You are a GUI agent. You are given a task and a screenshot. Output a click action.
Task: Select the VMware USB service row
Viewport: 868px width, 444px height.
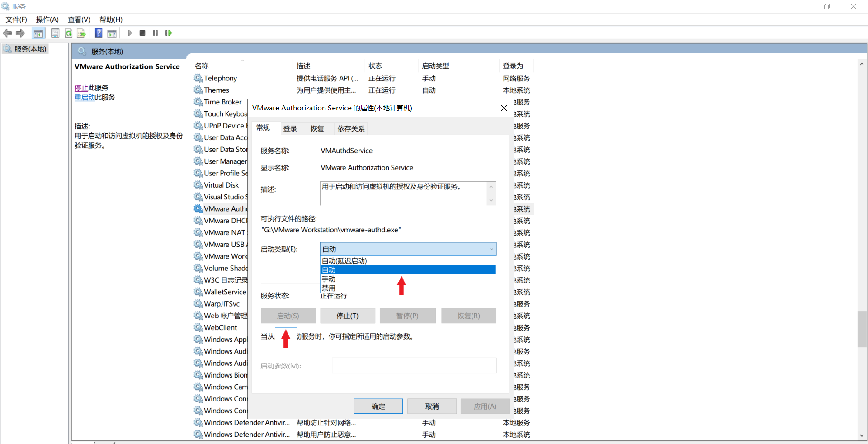pyautogui.click(x=221, y=244)
